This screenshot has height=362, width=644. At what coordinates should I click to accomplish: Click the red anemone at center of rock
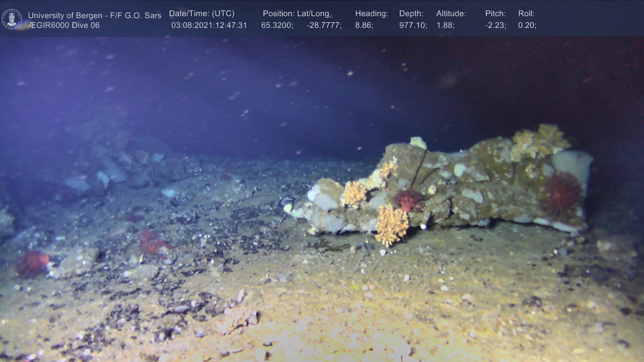tap(408, 200)
